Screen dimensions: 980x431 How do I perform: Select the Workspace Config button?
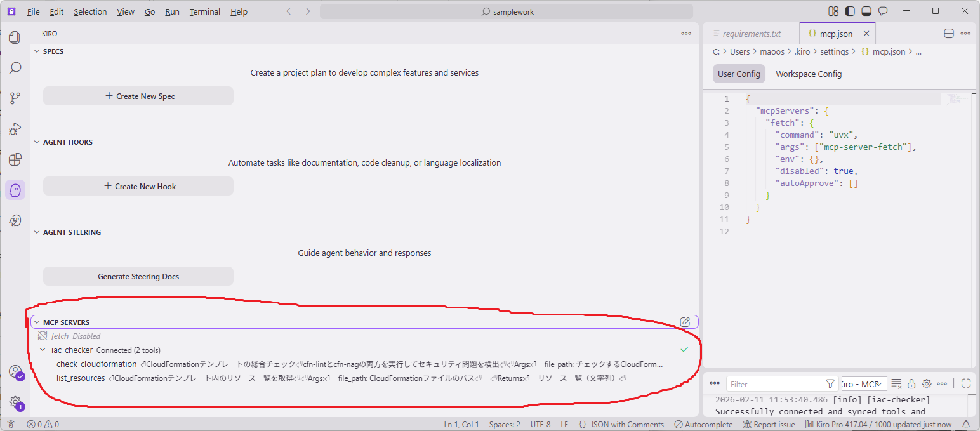[x=808, y=74]
